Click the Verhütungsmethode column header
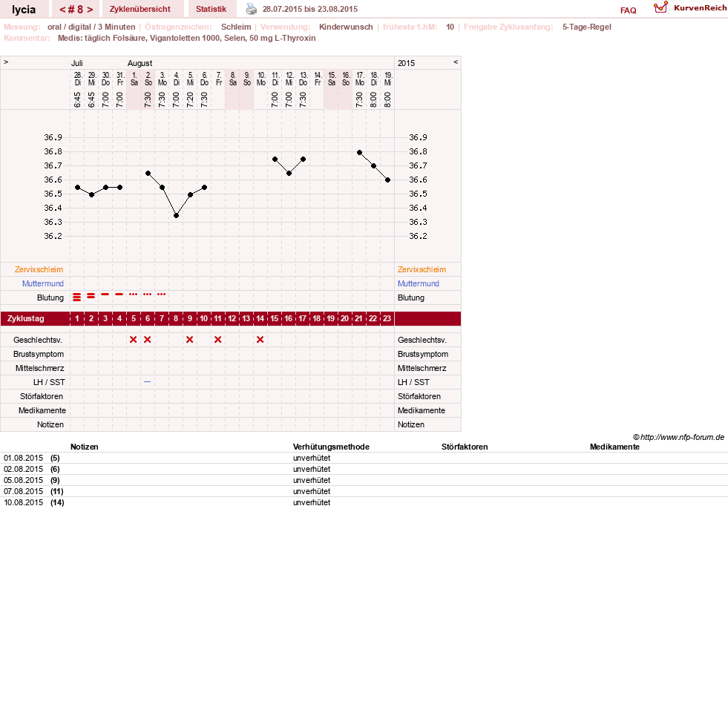 tap(331, 447)
